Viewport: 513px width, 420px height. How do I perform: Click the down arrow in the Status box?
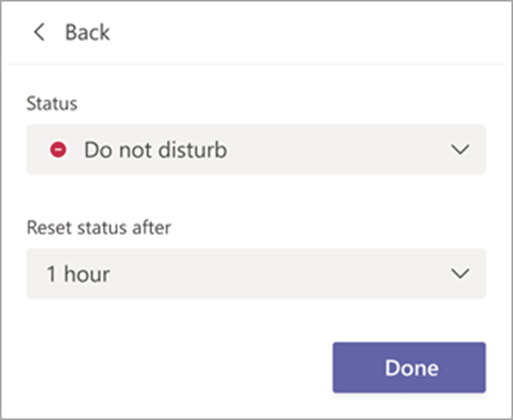point(460,150)
